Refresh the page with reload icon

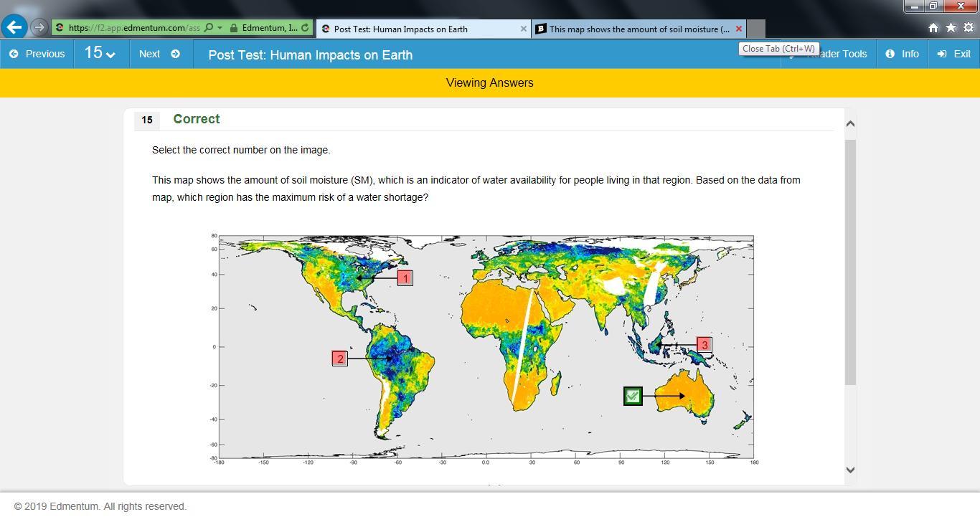(x=305, y=28)
